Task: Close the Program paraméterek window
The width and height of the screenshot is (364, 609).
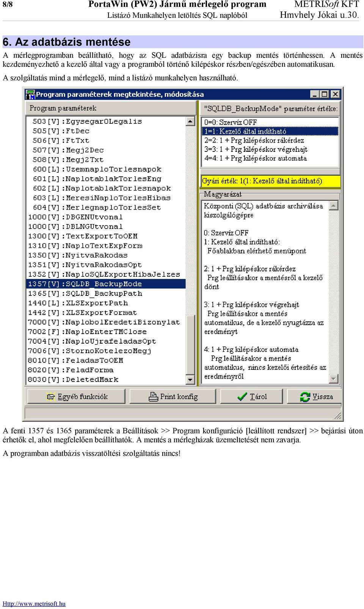Action: [x=335, y=94]
